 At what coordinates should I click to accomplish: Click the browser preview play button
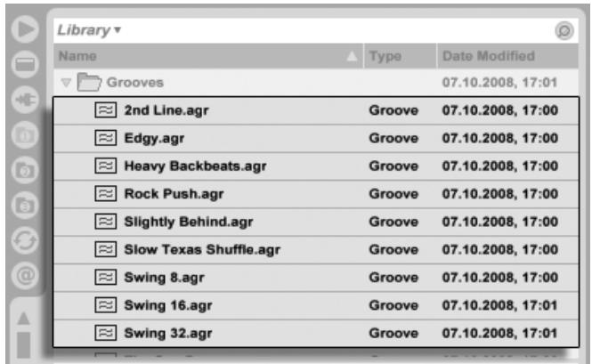25,29
